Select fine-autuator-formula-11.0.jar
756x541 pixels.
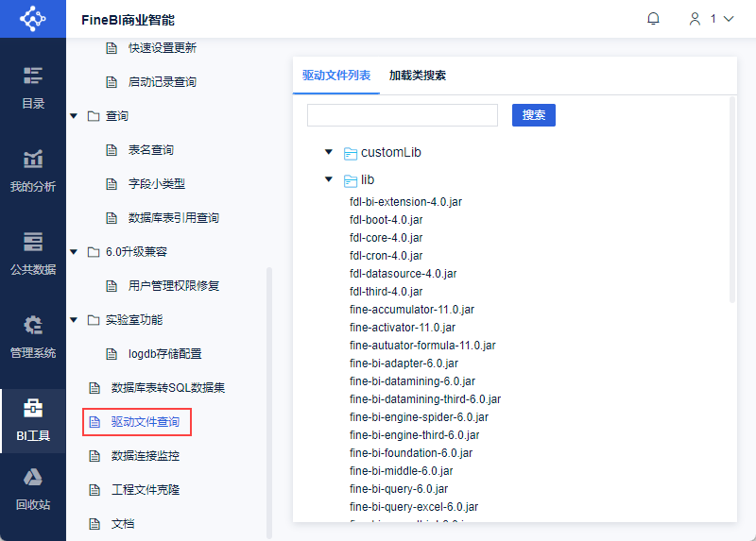(x=422, y=346)
